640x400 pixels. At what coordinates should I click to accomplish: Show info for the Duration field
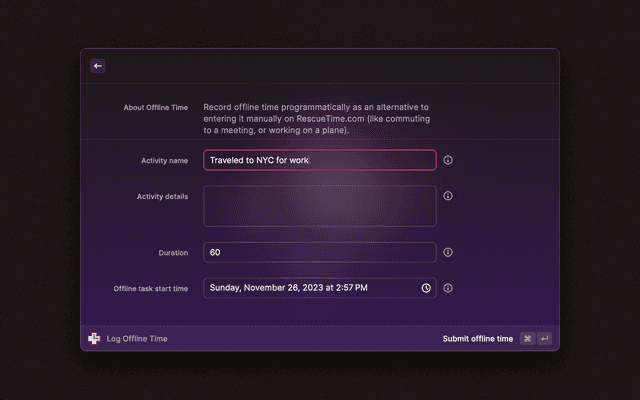pos(448,252)
